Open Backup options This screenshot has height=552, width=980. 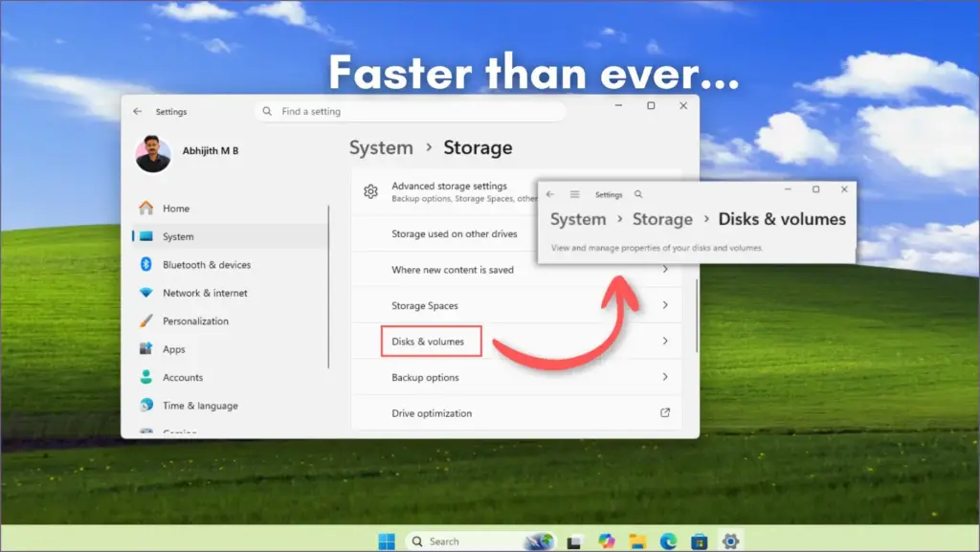tap(516, 377)
